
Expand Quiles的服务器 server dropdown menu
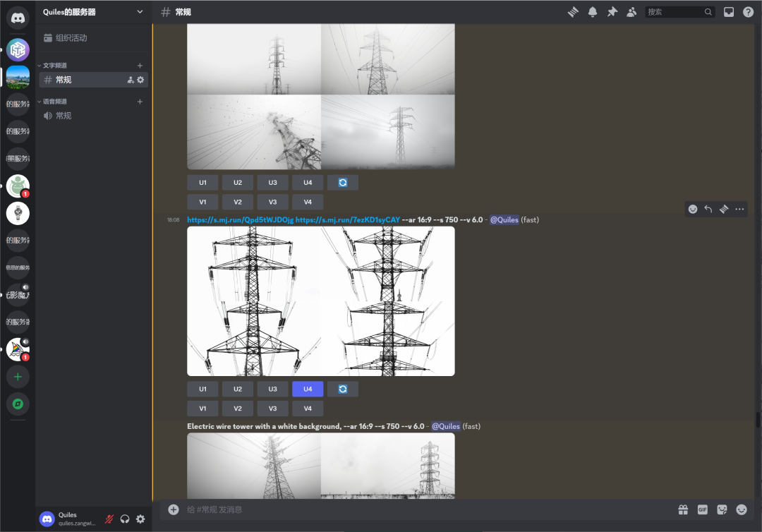140,12
